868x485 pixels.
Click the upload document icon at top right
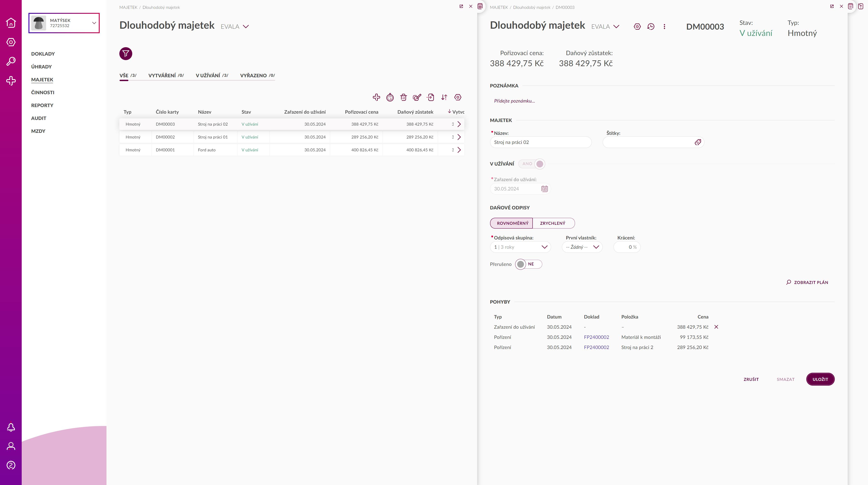coord(861,6)
